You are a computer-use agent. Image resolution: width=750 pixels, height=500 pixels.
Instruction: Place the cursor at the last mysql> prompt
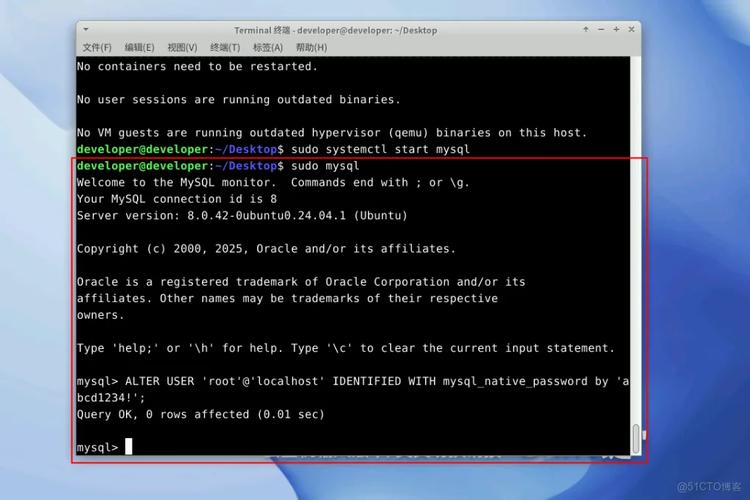130,447
